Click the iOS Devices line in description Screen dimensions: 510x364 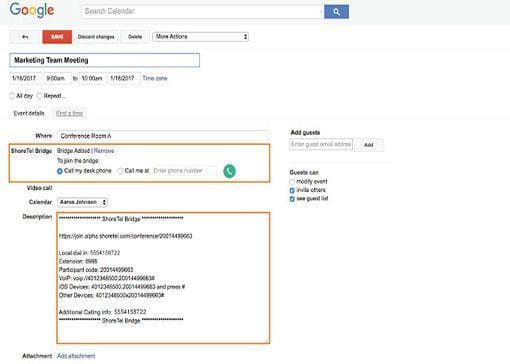[122, 287]
